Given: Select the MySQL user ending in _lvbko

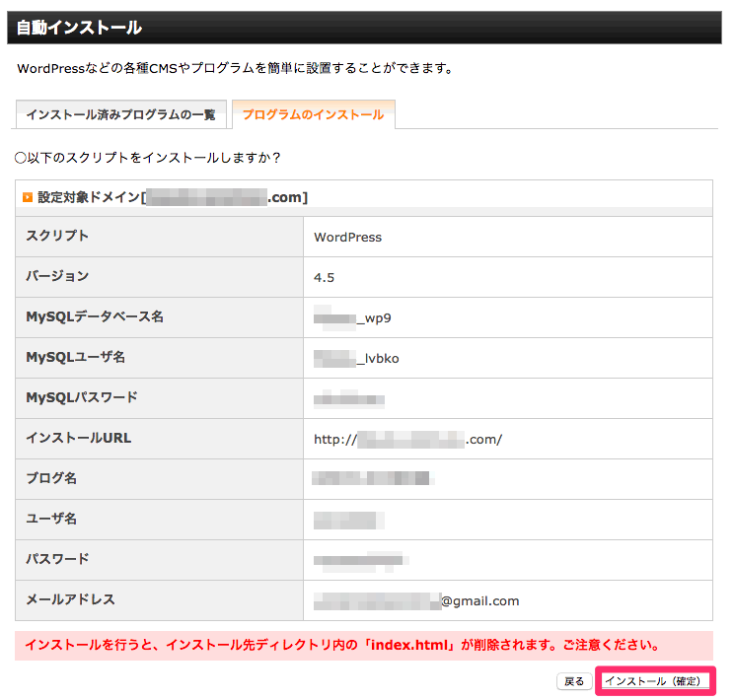Looking at the screenshot, I should (356, 358).
